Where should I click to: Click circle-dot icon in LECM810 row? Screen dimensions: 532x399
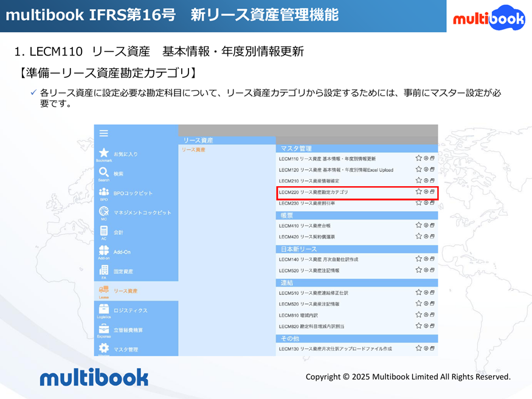[426, 315]
